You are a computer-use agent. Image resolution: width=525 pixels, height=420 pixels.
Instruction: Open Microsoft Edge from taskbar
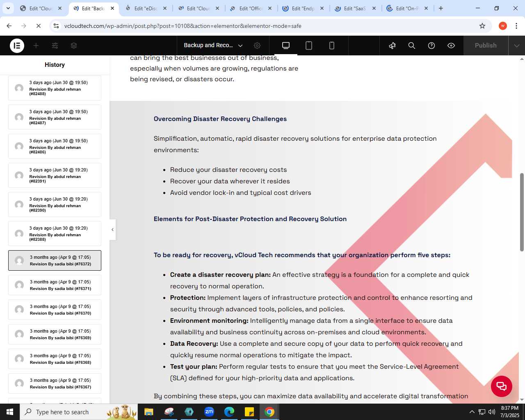[x=229, y=412]
